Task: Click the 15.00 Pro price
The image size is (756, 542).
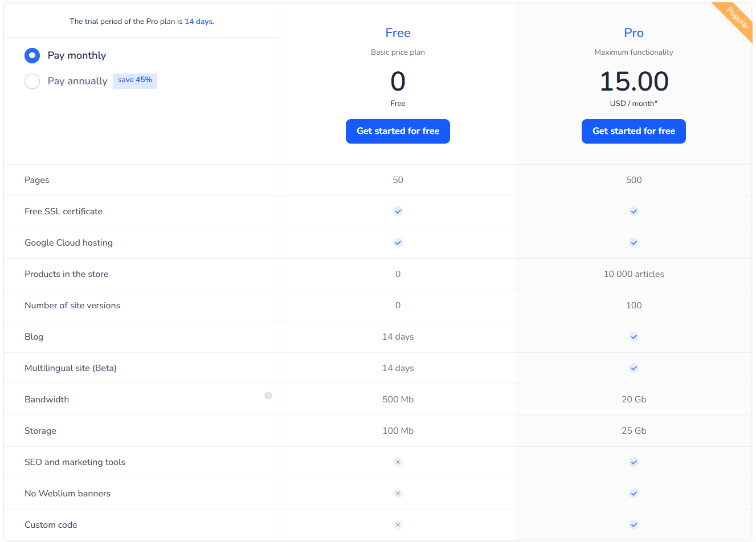Action: coord(634,81)
